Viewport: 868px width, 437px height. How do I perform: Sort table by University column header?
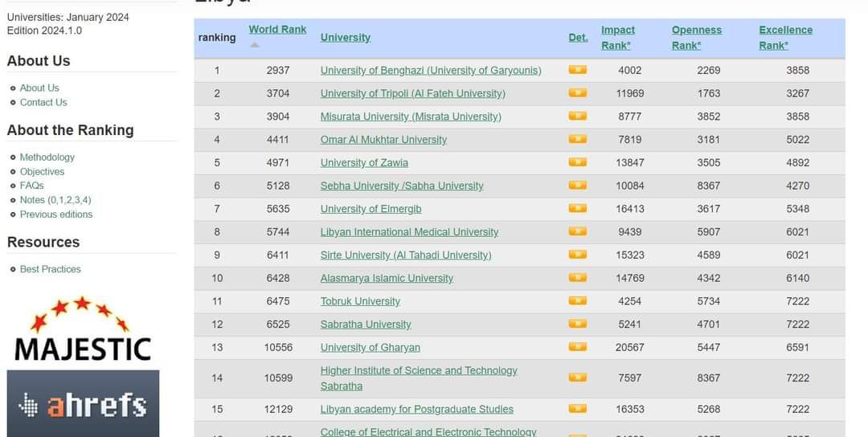[x=346, y=38]
